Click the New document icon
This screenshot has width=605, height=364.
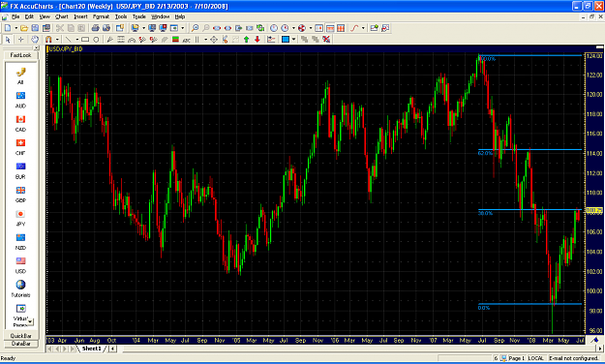(8, 28)
